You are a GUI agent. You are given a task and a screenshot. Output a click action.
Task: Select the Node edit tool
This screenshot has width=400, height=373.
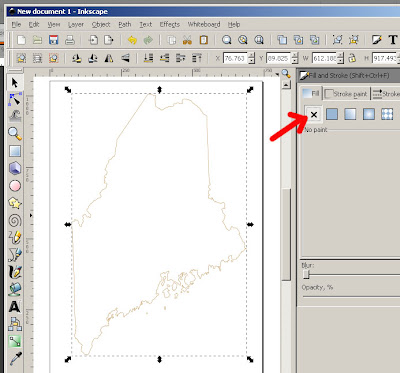15,99
